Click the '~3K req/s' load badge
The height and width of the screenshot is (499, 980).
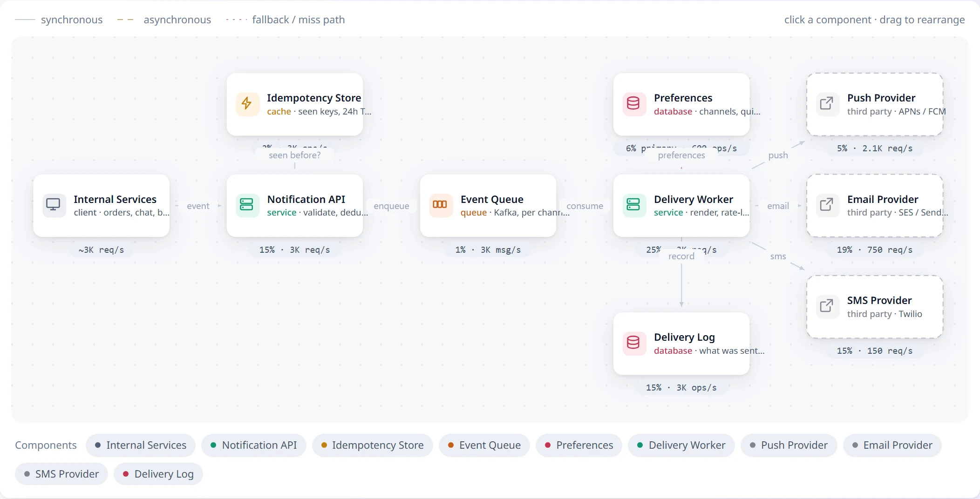pyautogui.click(x=101, y=250)
